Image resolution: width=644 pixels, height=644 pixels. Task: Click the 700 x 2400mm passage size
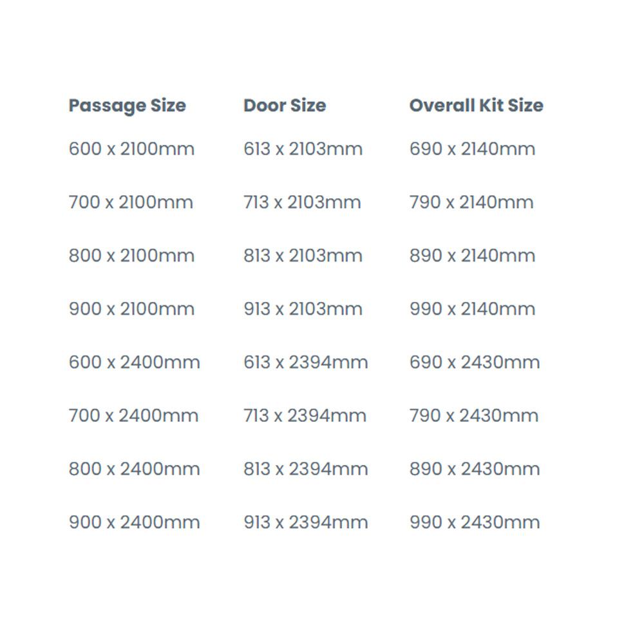pos(133,415)
